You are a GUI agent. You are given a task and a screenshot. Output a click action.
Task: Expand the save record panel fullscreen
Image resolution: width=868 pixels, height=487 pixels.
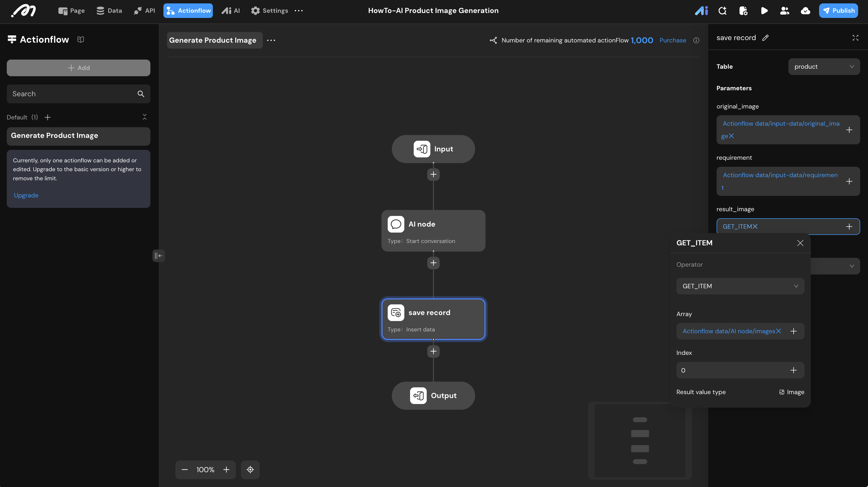[x=855, y=38]
